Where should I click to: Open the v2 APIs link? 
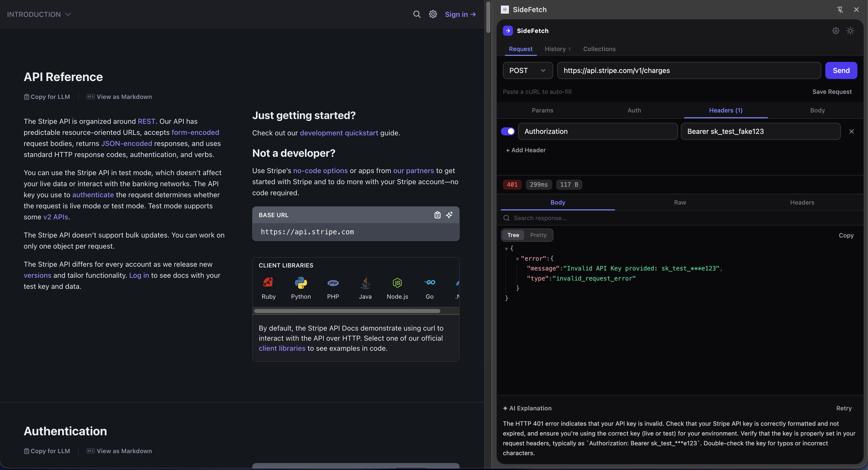(x=56, y=217)
